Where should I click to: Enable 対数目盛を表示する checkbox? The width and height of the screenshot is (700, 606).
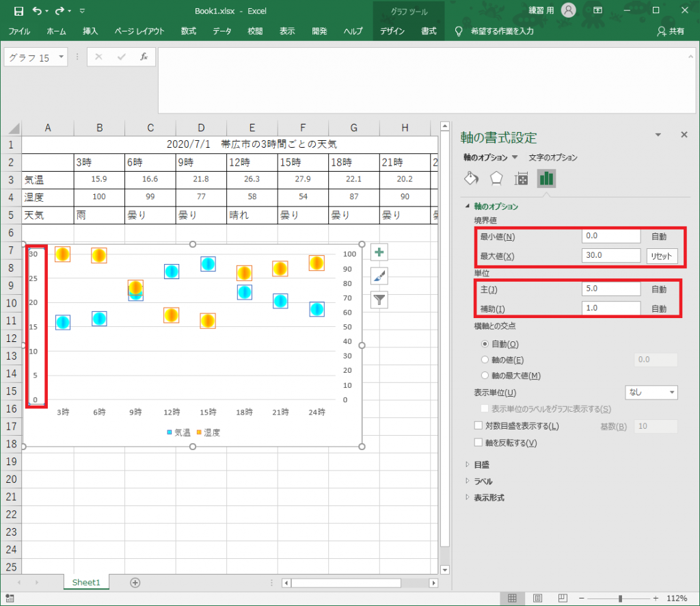[x=478, y=425]
